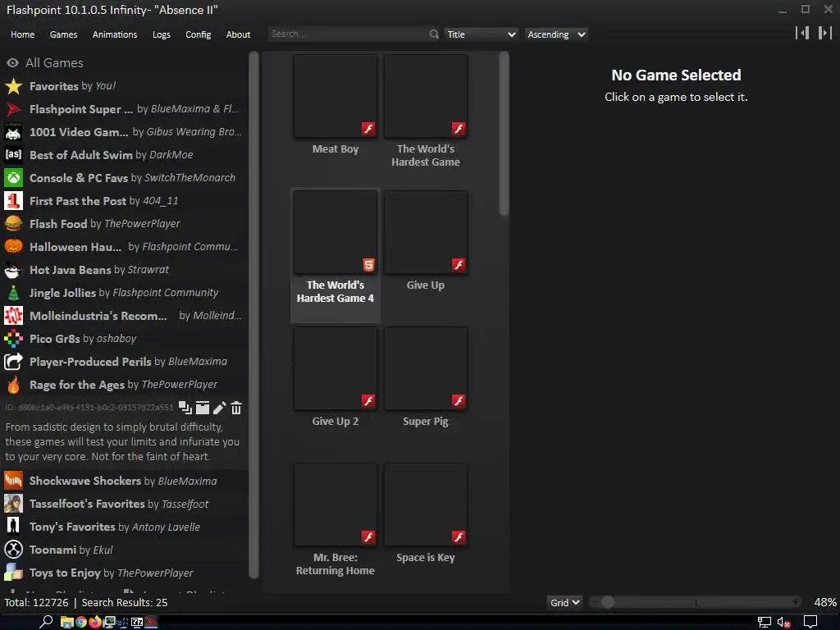Adjust the thumbnail zoom slider handle

pyautogui.click(x=607, y=603)
